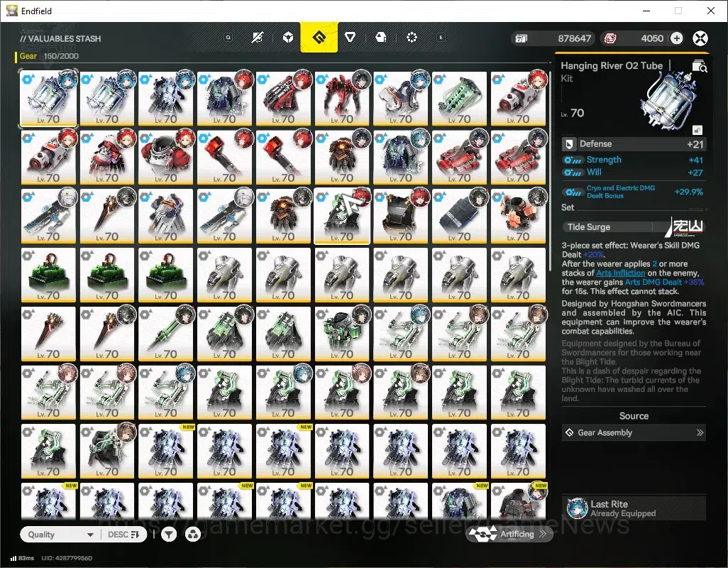Open the Artificing menu
This screenshot has height=568, width=728.
509,534
